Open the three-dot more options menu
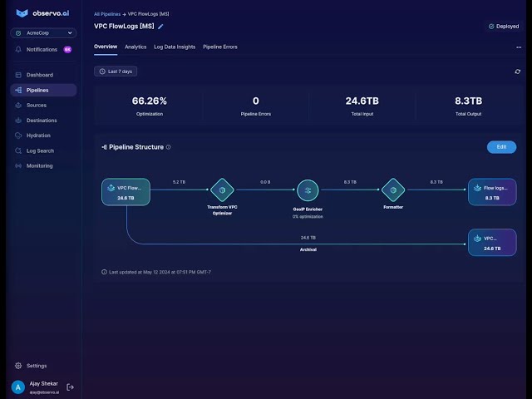532x399 pixels. coord(519,47)
